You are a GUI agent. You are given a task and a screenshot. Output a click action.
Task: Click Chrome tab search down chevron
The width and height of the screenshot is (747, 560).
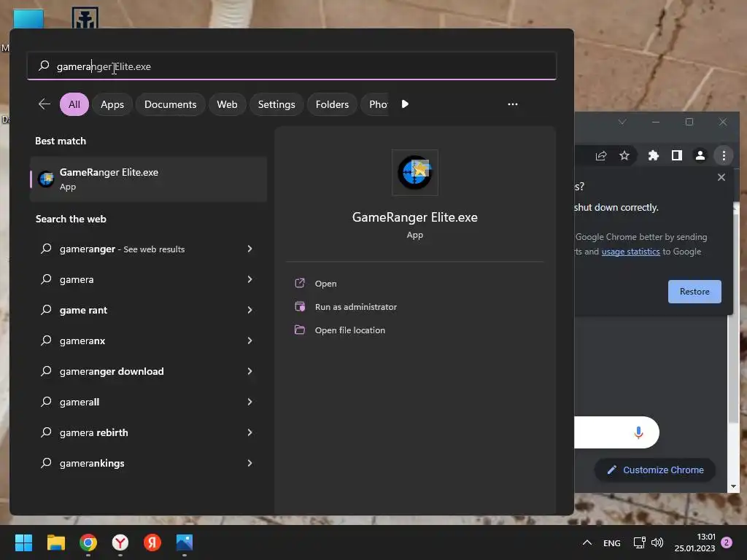[622, 122]
